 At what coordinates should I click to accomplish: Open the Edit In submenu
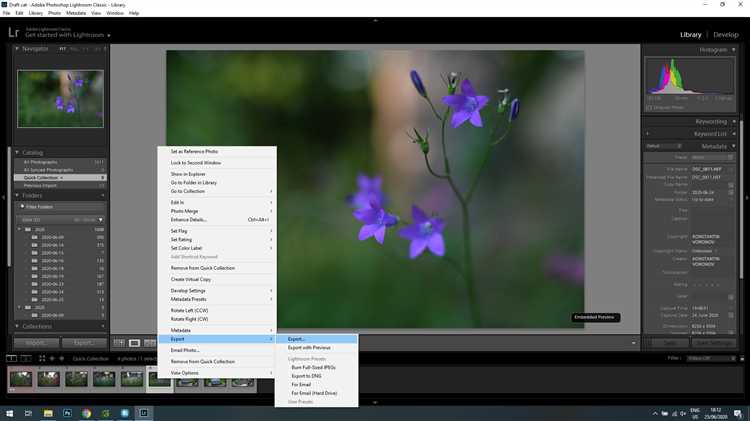click(217, 202)
